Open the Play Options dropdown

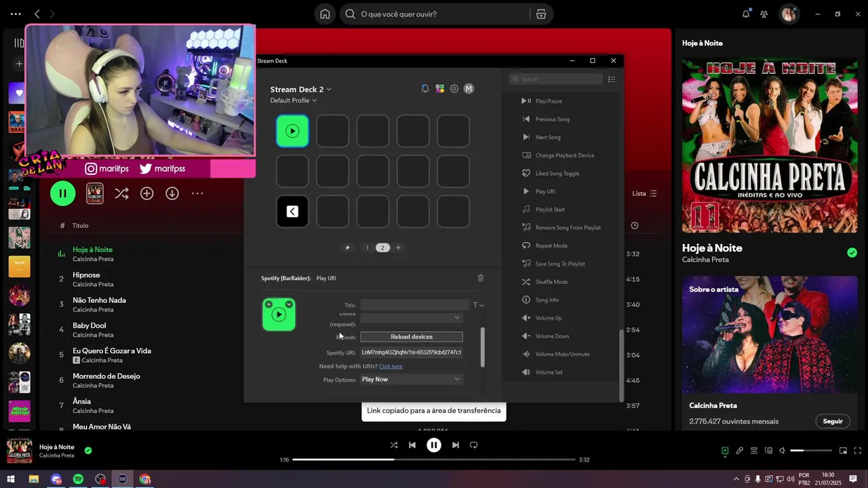pyautogui.click(x=412, y=380)
